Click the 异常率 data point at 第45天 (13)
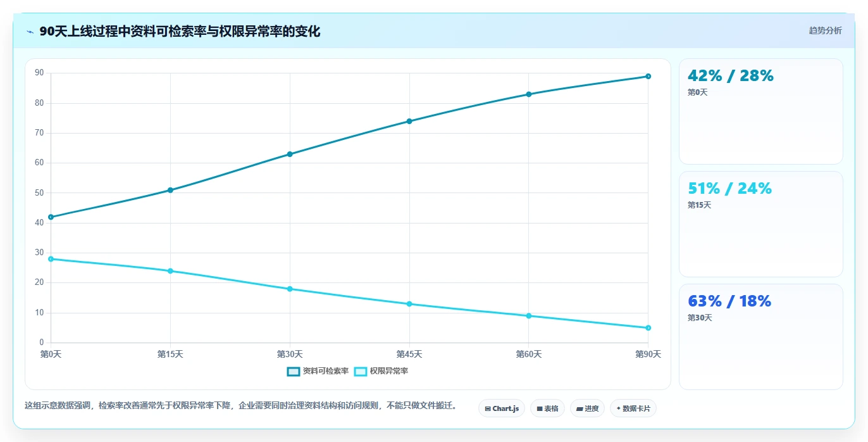 point(409,304)
